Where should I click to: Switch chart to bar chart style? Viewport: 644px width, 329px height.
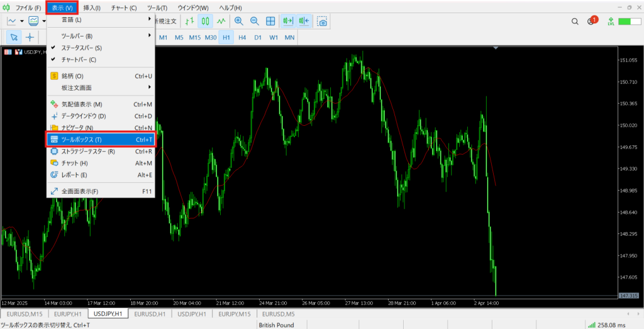point(189,21)
